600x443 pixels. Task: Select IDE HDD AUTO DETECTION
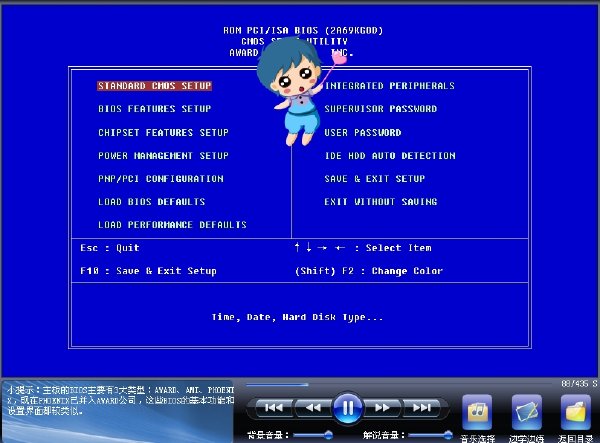[x=390, y=156]
